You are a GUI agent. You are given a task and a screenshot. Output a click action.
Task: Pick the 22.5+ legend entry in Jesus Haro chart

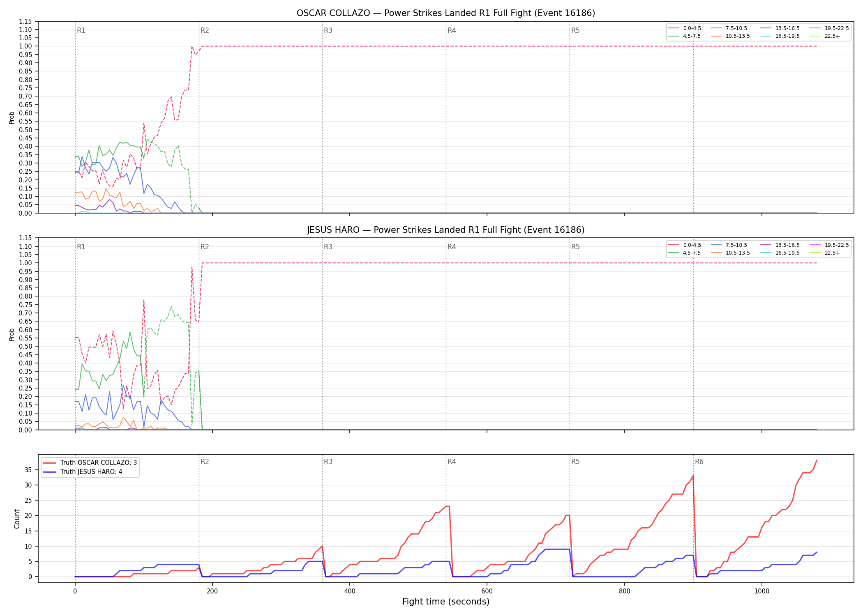tap(825, 253)
